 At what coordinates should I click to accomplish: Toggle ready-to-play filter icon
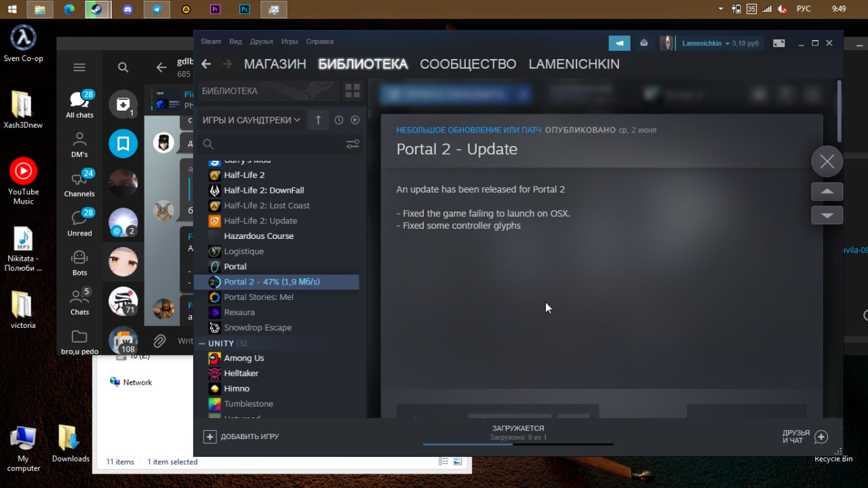355,120
